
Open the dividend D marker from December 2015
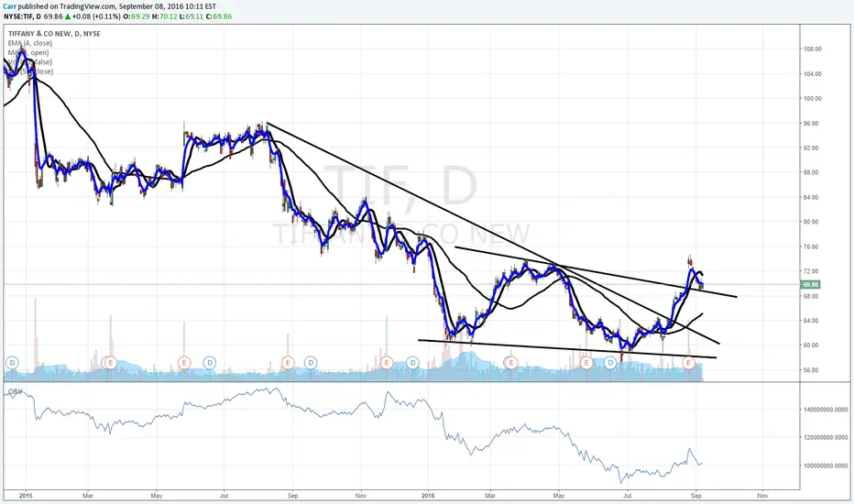413,362
